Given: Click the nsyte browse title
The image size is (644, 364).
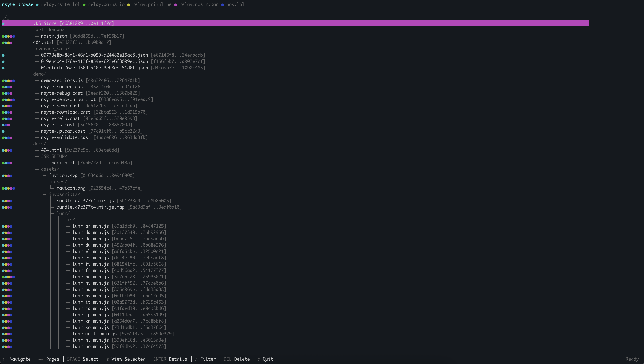Looking at the screenshot, I should [18, 4].
